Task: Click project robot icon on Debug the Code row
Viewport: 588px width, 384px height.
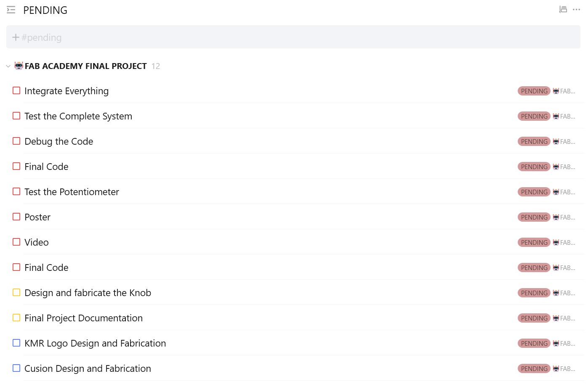Action: point(556,141)
